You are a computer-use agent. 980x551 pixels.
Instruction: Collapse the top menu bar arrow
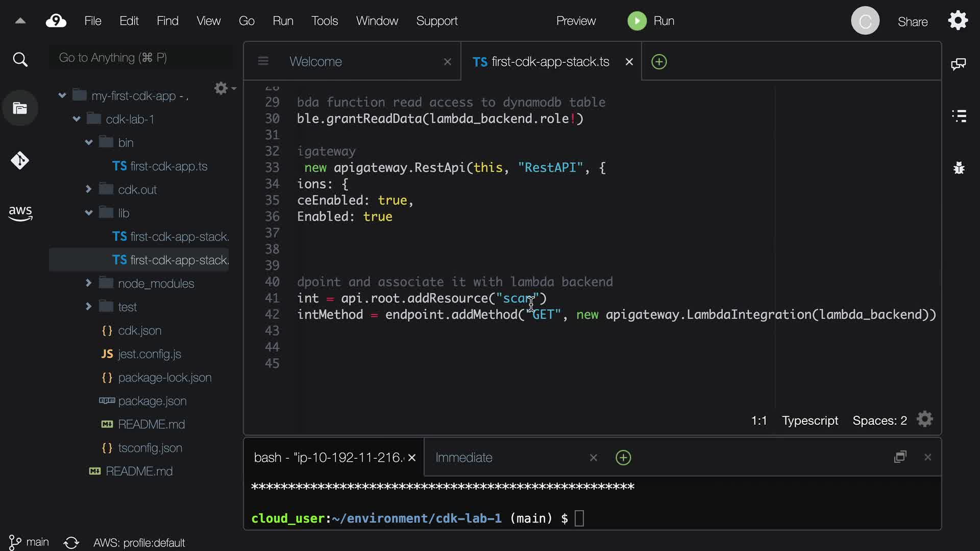coord(20,21)
